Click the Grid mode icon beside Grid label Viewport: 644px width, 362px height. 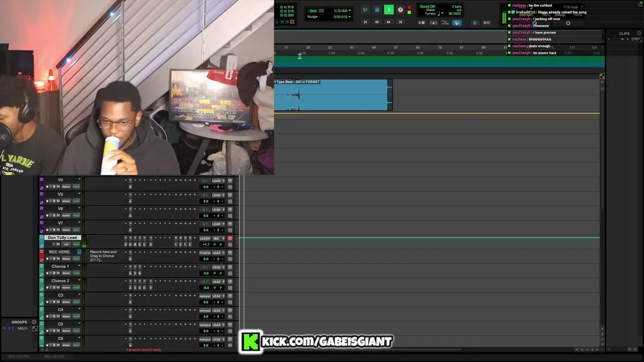pyautogui.click(x=321, y=11)
